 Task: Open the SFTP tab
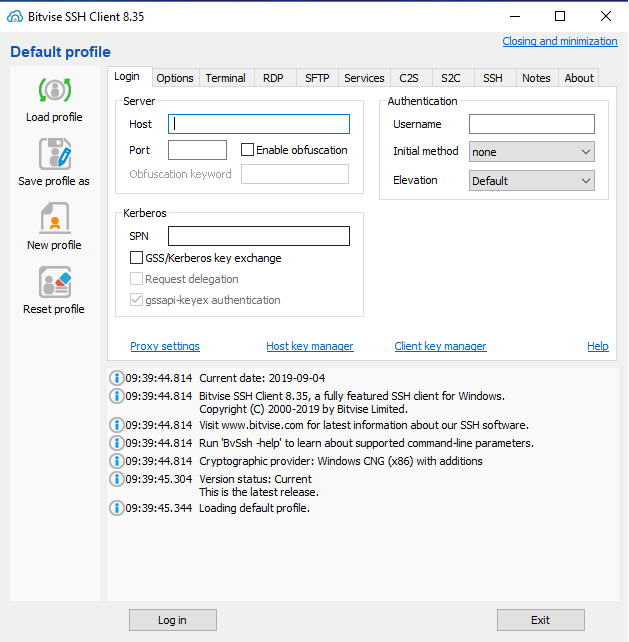click(x=317, y=78)
